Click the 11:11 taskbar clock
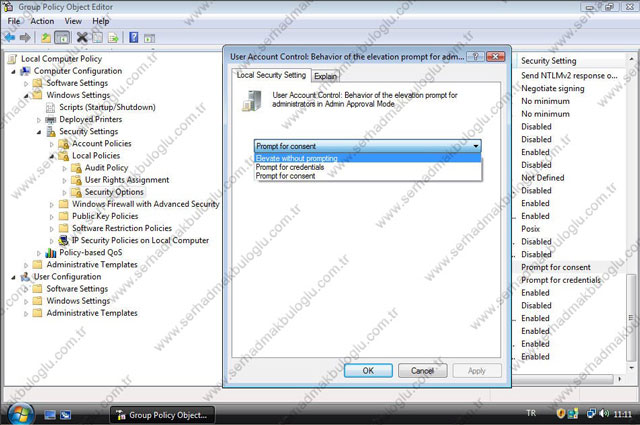Screen dimensions: 640x425 click(622, 414)
